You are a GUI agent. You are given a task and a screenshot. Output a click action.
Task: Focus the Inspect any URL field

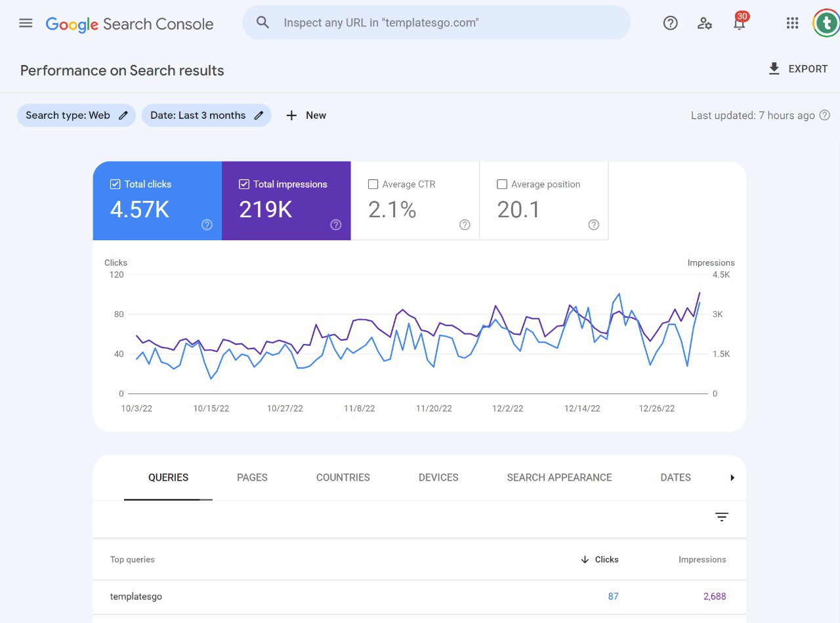tap(436, 22)
